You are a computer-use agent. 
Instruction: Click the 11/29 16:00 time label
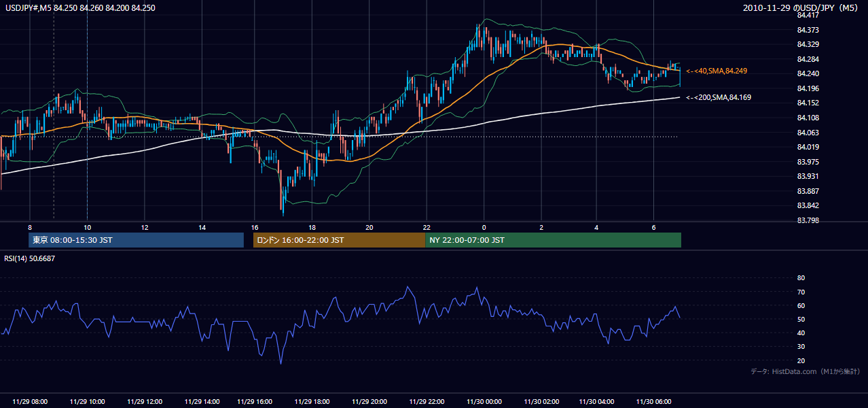click(x=255, y=402)
